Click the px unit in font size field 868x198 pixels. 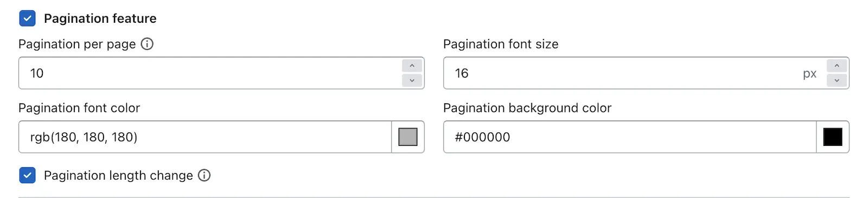tap(810, 74)
